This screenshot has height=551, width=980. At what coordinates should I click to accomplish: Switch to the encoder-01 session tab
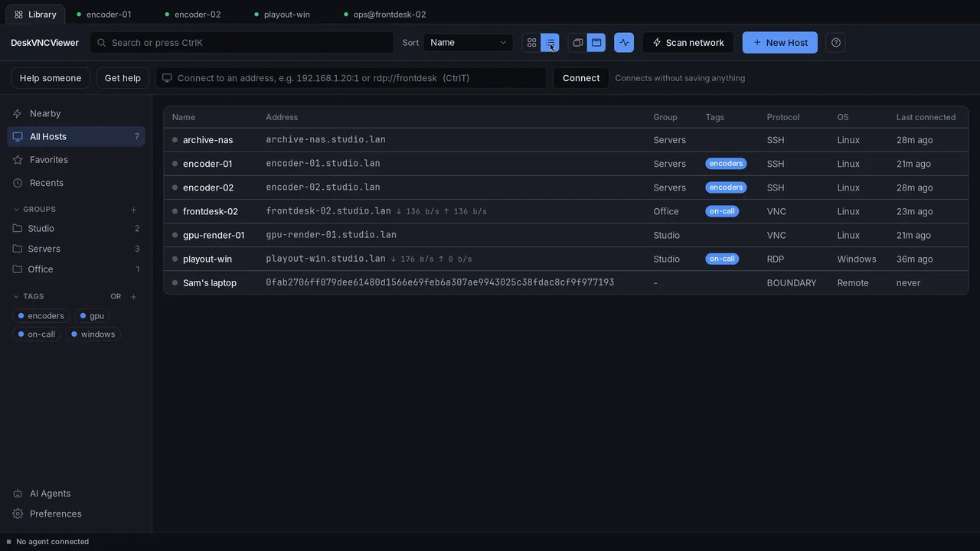(104, 15)
